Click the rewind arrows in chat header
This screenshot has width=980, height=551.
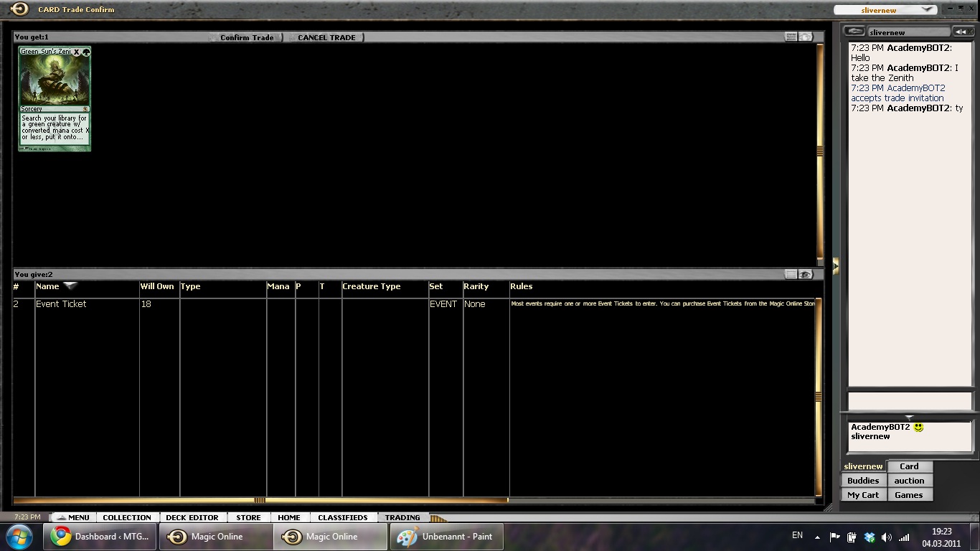pyautogui.click(x=961, y=32)
